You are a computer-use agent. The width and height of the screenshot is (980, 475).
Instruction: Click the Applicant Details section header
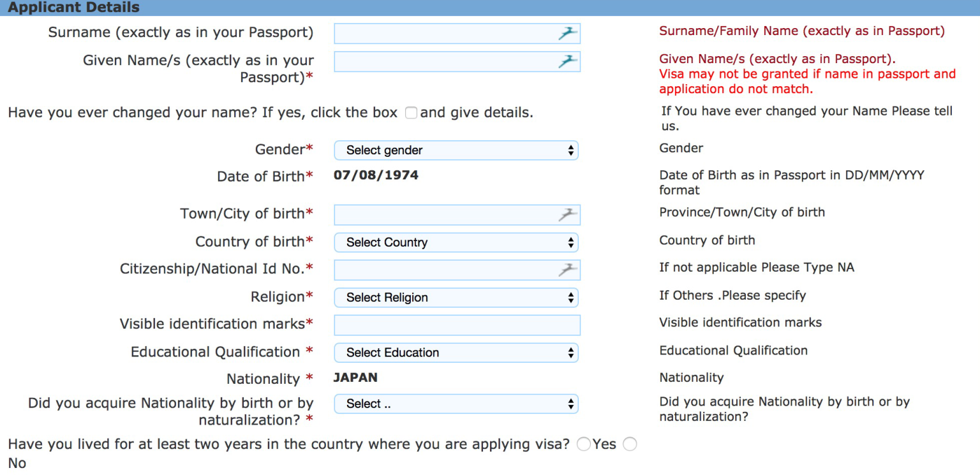[x=73, y=8]
